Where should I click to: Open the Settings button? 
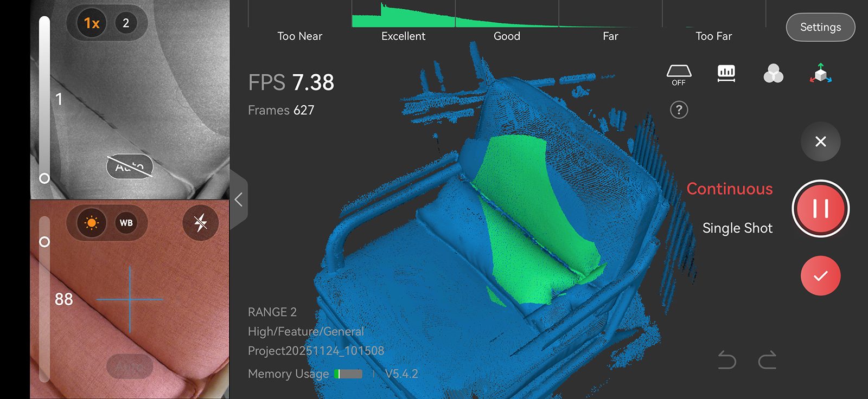(x=820, y=27)
